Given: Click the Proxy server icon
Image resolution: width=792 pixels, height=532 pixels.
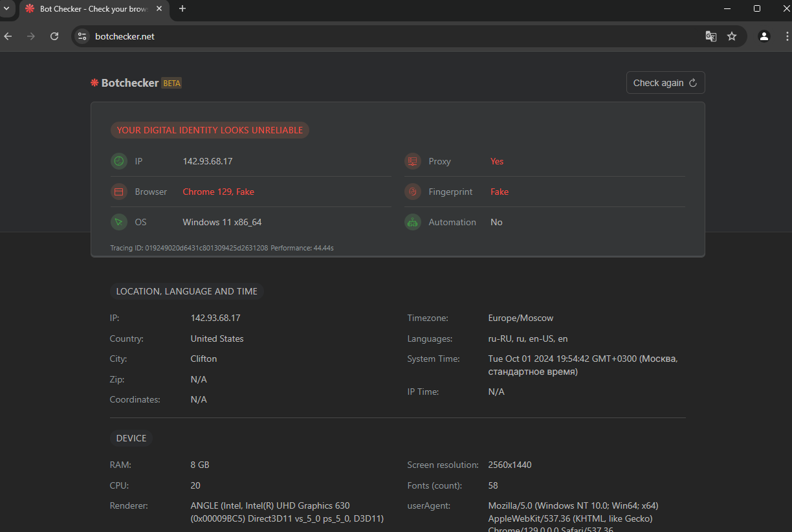Looking at the screenshot, I should pyautogui.click(x=412, y=161).
